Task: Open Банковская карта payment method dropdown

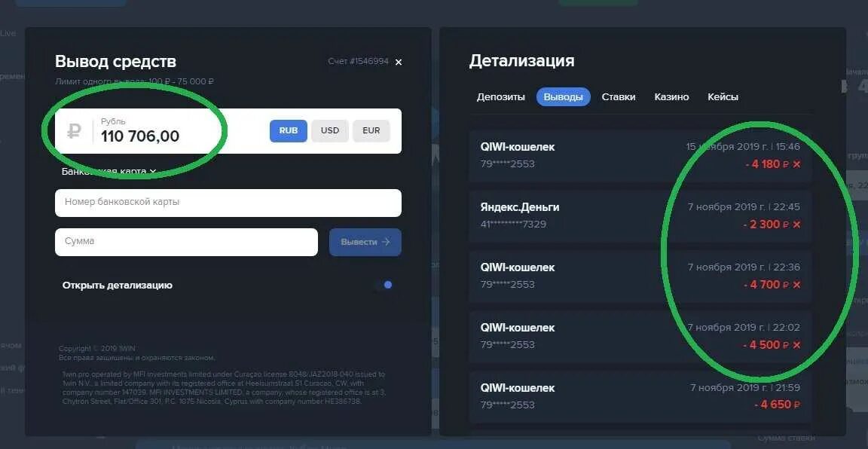Action: [x=108, y=172]
